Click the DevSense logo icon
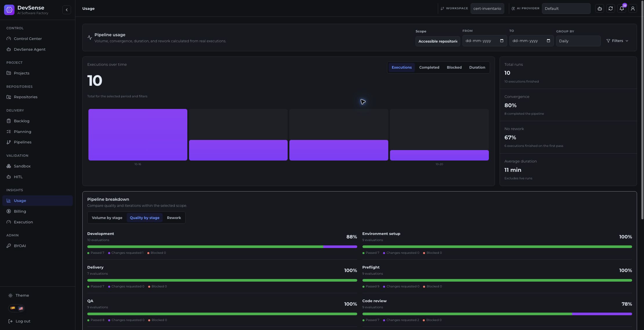644x330 pixels. pos(9,10)
